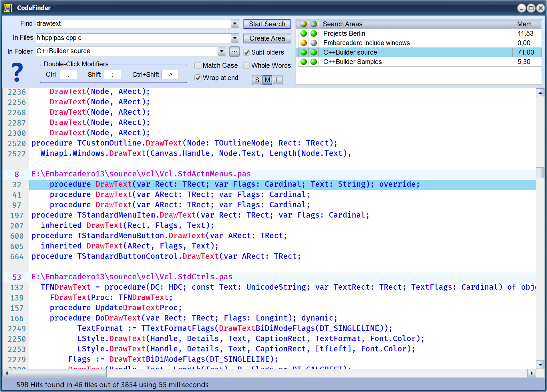Select result line 2279 Flags DrawTextBiDiModeFlags
The width and height of the screenshot is (547, 392).
(x=173, y=359)
